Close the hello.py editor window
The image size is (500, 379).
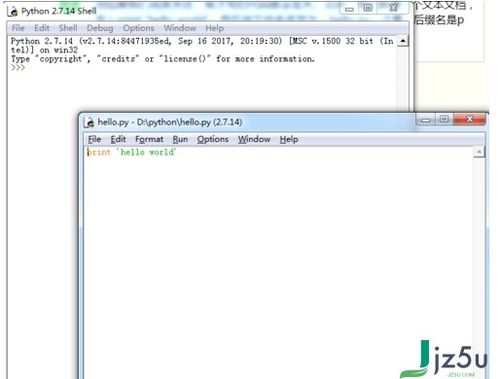470,119
